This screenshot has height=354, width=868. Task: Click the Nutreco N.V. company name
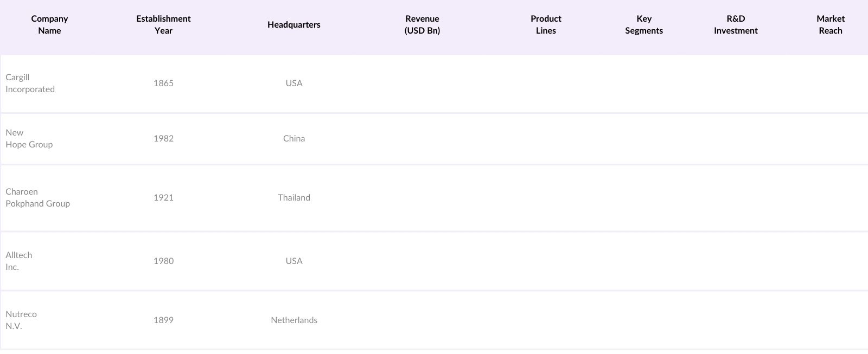tap(21, 320)
